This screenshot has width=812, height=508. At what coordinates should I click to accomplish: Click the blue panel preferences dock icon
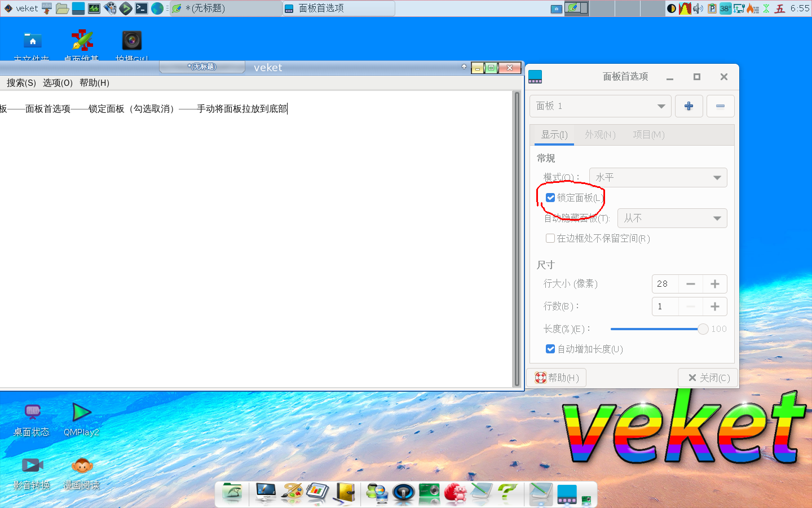pyautogui.click(x=567, y=493)
